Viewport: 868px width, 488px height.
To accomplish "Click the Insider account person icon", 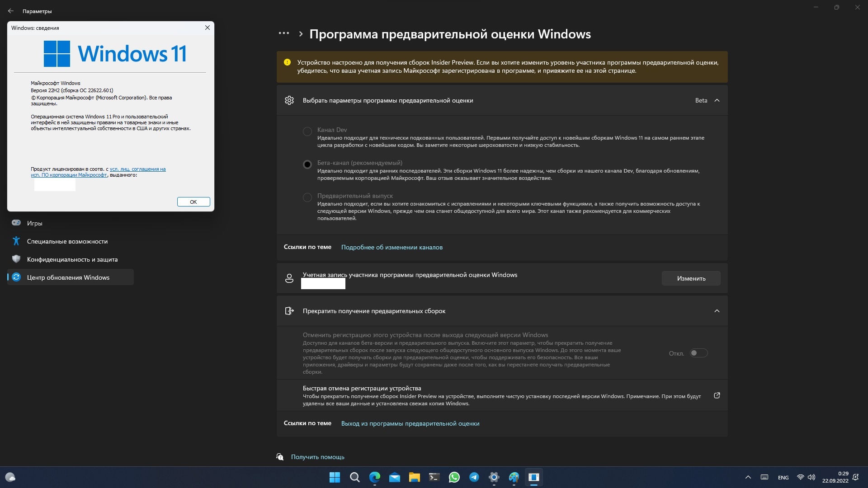I will pos(289,278).
